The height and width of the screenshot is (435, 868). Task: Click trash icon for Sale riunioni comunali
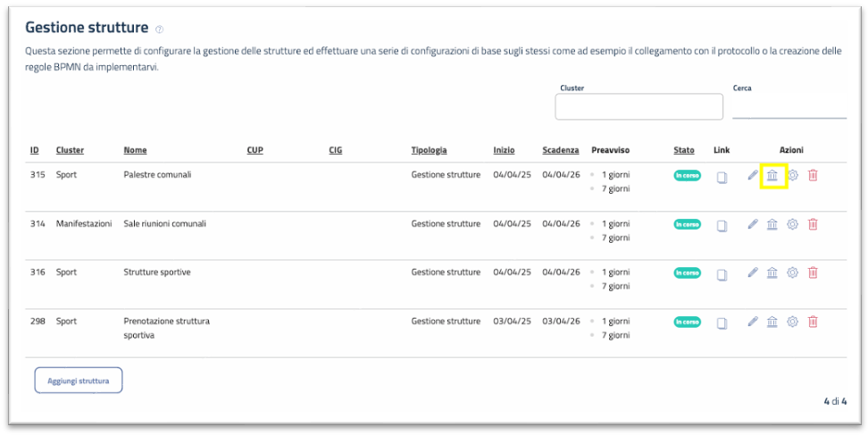click(x=813, y=224)
